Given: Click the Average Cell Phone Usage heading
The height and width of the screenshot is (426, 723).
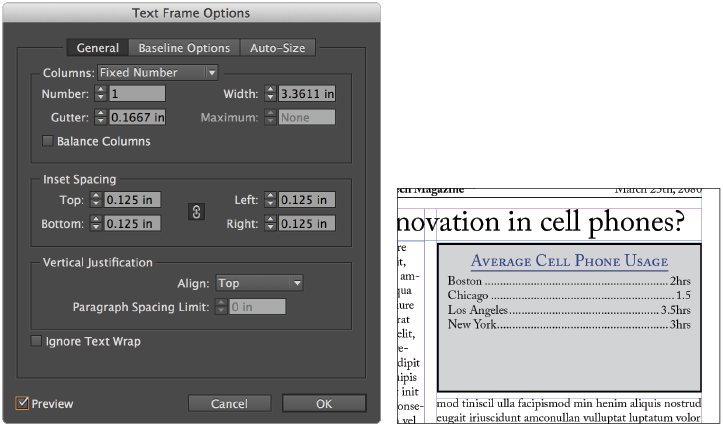Looking at the screenshot, I should click(569, 261).
